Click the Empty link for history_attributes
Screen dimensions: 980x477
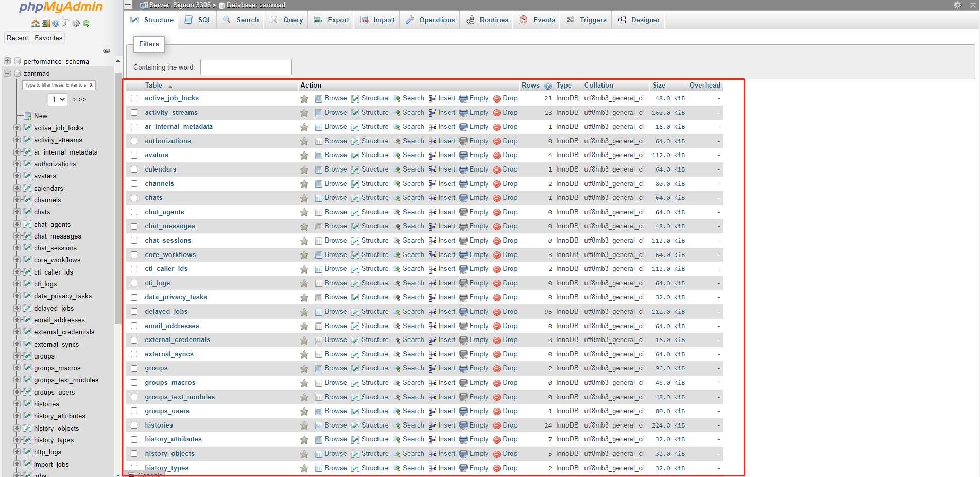point(479,439)
